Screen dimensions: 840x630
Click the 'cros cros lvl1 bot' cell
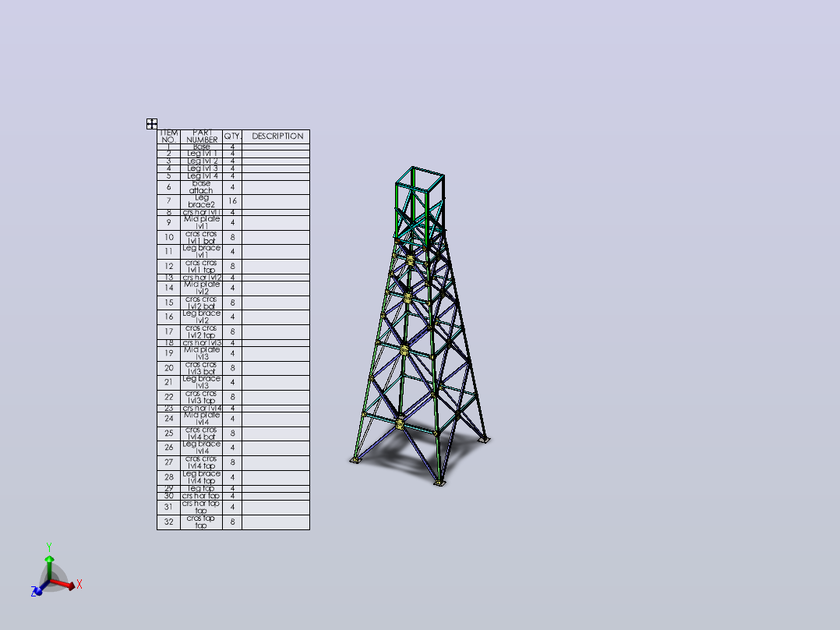click(201, 238)
